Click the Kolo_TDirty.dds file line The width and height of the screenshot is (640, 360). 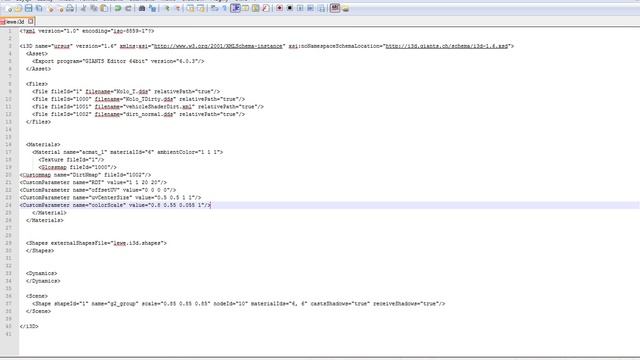(x=138, y=99)
